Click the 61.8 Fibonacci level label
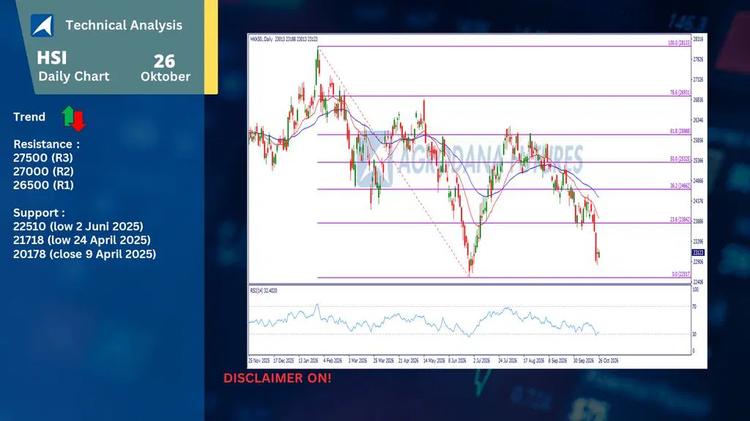This screenshot has width=750, height=421. [x=680, y=131]
